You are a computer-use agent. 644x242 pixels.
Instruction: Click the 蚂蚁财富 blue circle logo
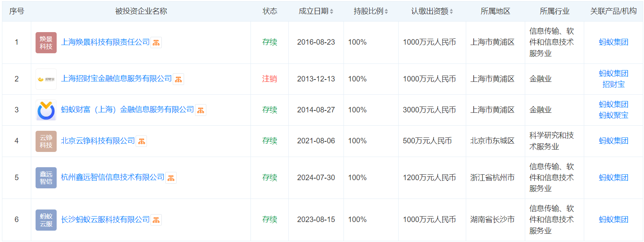tap(46, 110)
